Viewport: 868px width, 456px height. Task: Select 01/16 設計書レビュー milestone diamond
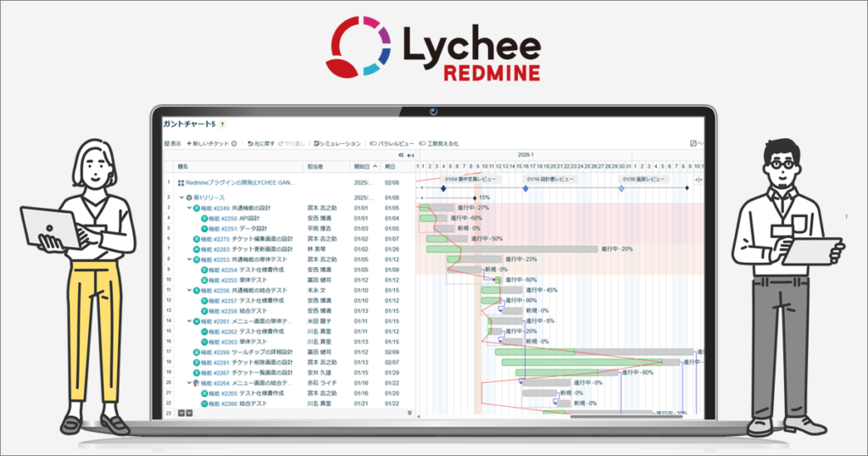pyautogui.click(x=526, y=189)
